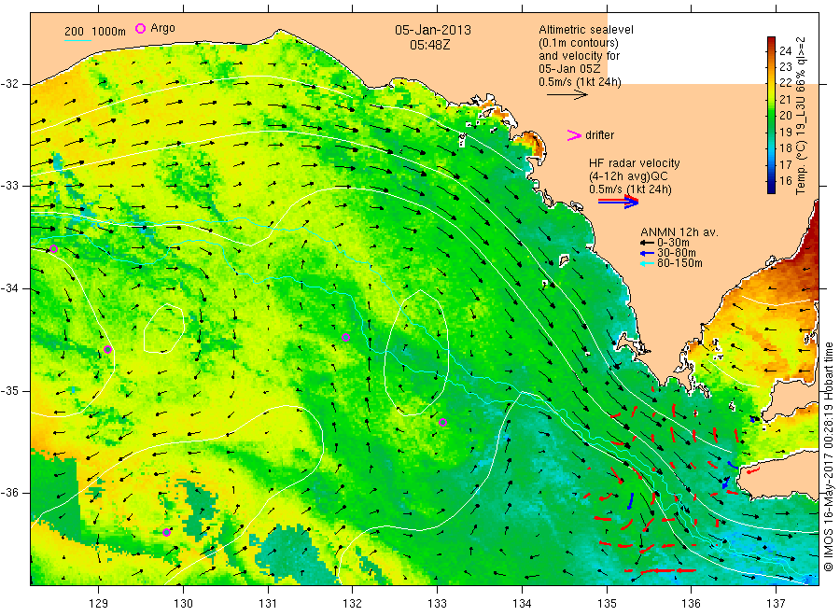
Task: Click the 'ANMN 12h av.' label
Action: point(679,232)
